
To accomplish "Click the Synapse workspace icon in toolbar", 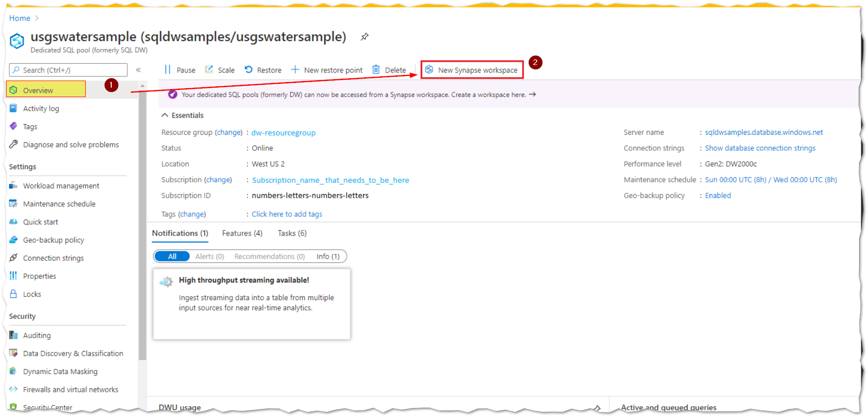I will (429, 70).
